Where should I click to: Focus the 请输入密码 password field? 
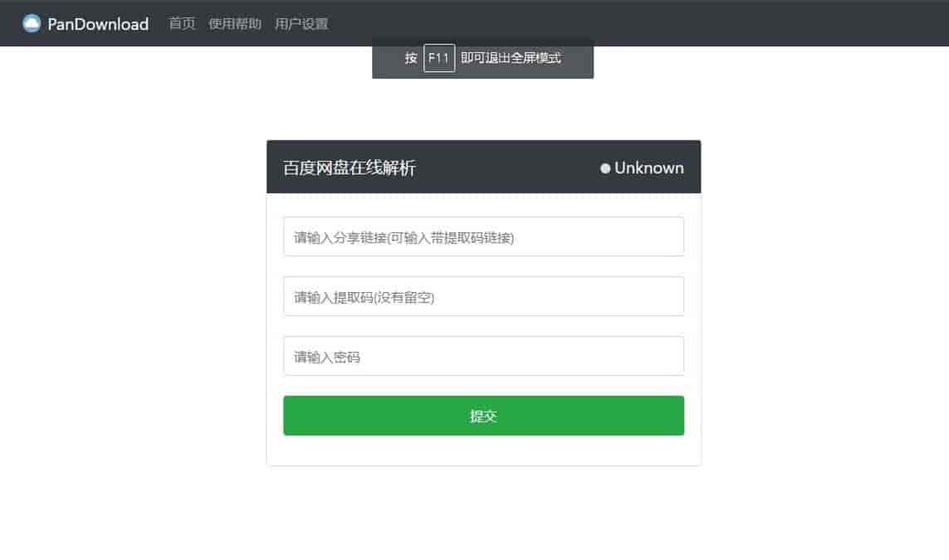(483, 356)
